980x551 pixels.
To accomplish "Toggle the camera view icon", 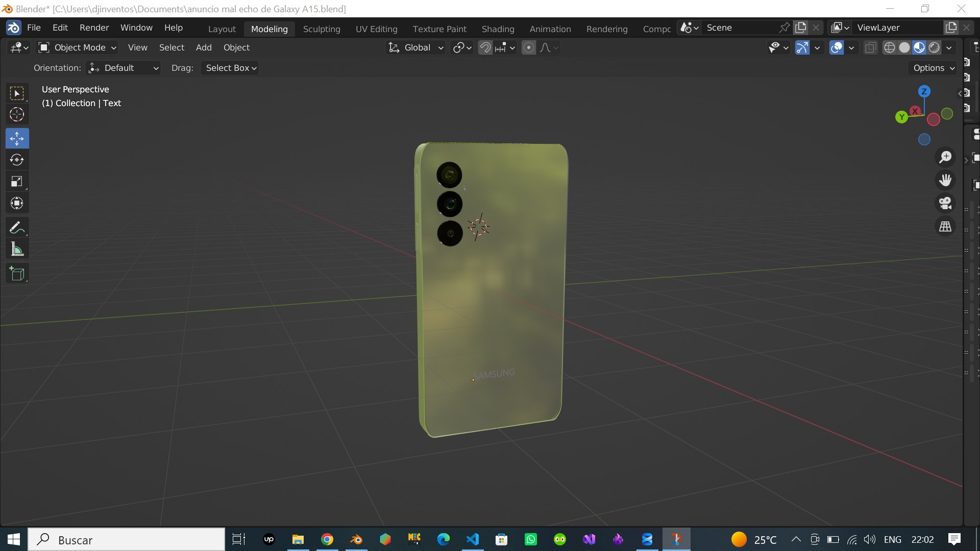I will click(x=945, y=203).
